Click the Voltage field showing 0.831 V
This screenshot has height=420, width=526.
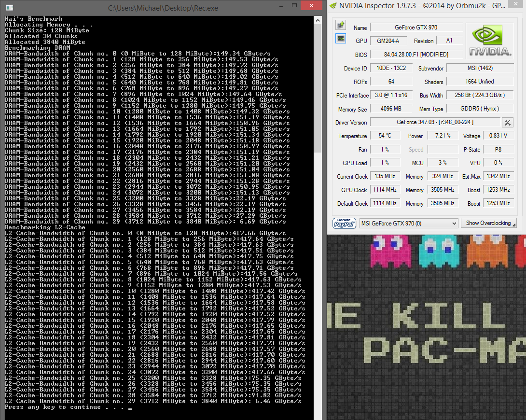tap(498, 136)
